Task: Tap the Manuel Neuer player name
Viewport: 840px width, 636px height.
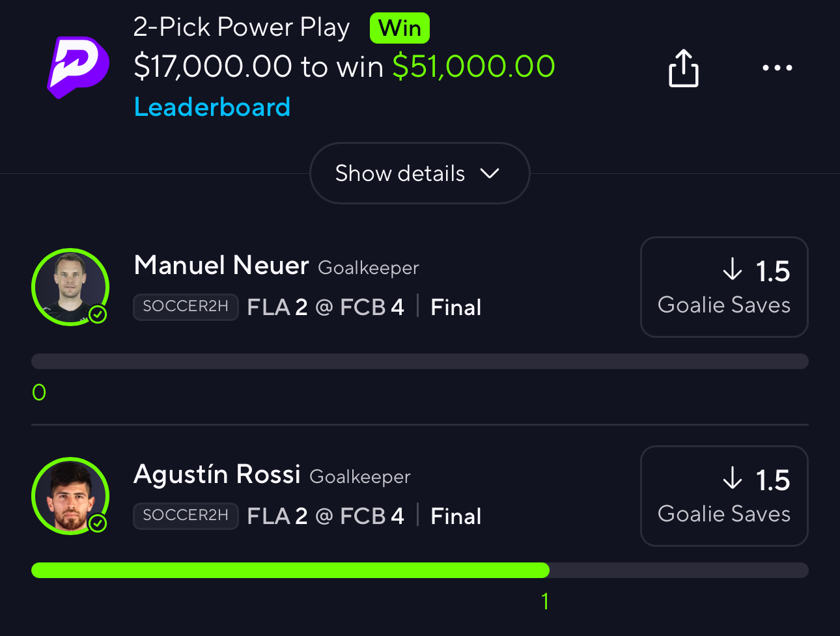Action: tap(221, 266)
